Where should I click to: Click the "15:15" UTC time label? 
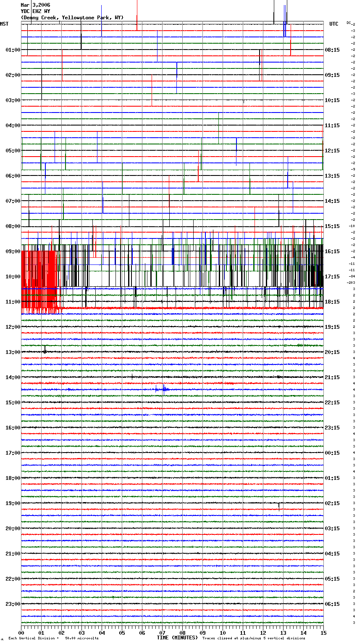point(332,226)
